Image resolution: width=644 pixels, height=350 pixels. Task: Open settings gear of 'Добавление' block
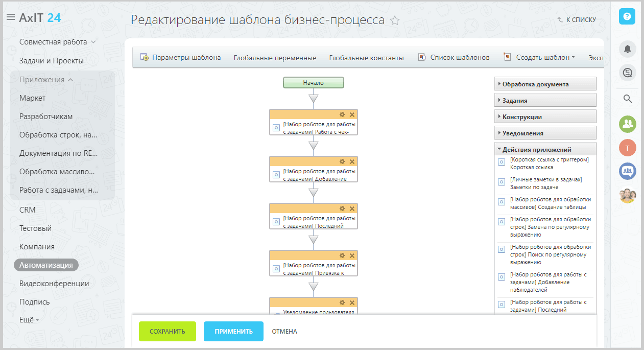point(342,161)
